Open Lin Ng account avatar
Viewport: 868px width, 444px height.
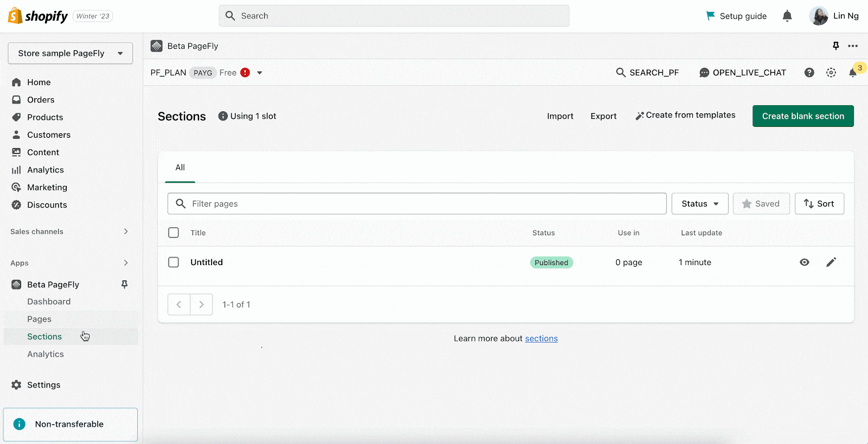818,16
